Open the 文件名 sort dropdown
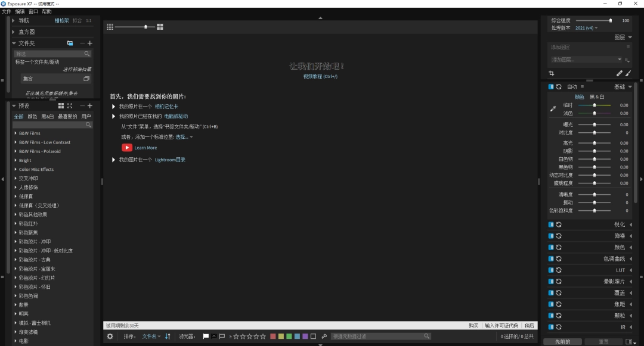The image size is (644, 346). [152, 336]
